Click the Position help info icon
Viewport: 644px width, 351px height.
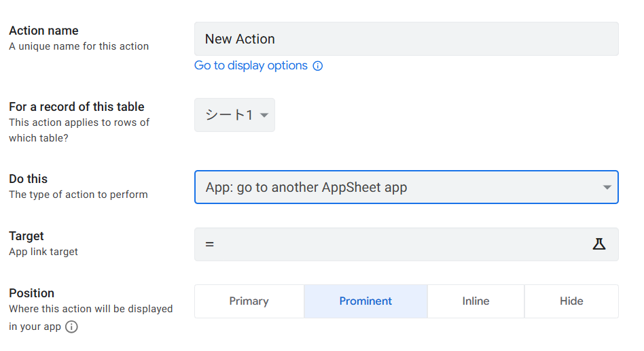pyautogui.click(x=71, y=327)
